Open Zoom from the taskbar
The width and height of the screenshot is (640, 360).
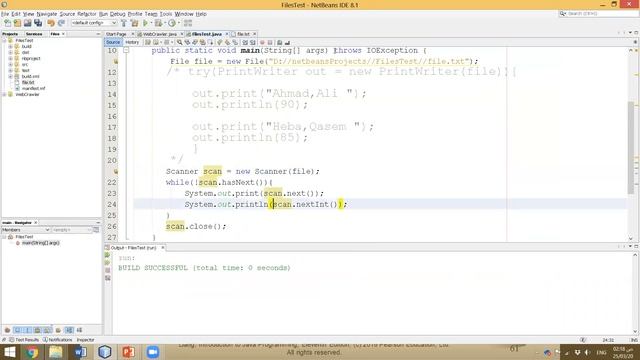[153, 352]
